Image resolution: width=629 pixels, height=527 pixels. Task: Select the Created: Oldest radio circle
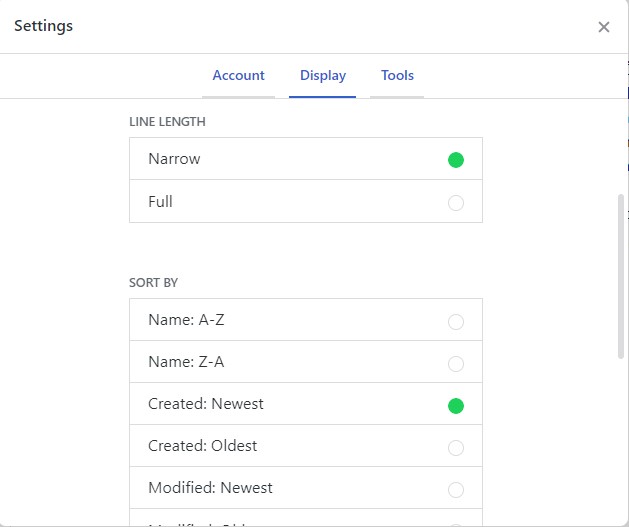click(456, 448)
